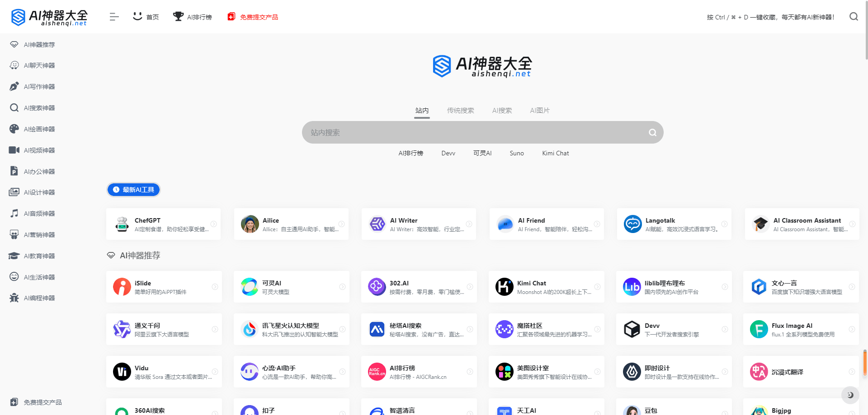Click the AI排行榜 trophy icon

179,17
